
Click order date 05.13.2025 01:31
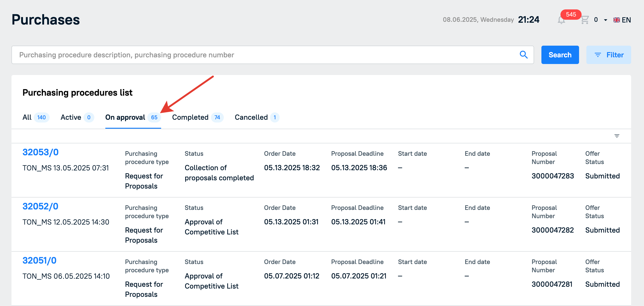pyautogui.click(x=291, y=222)
